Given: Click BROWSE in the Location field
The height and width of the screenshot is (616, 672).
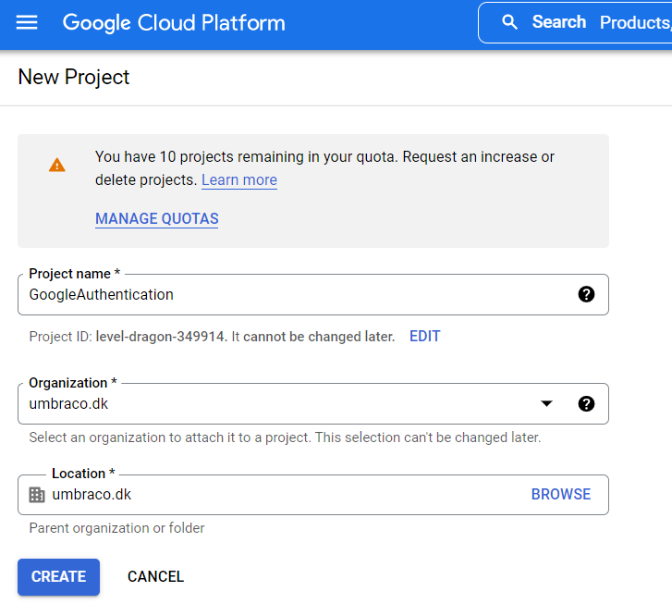Looking at the screenshot, I should click(561, 494).
